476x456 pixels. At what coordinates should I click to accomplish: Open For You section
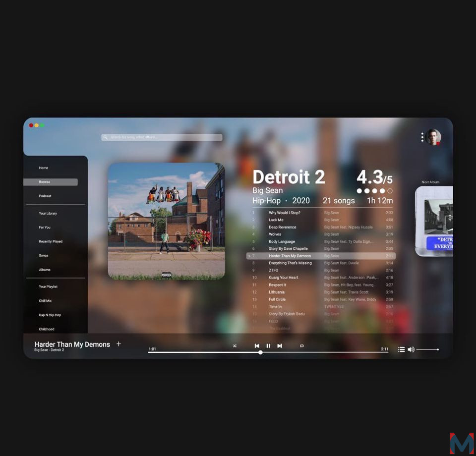click(x=45, y=228)
